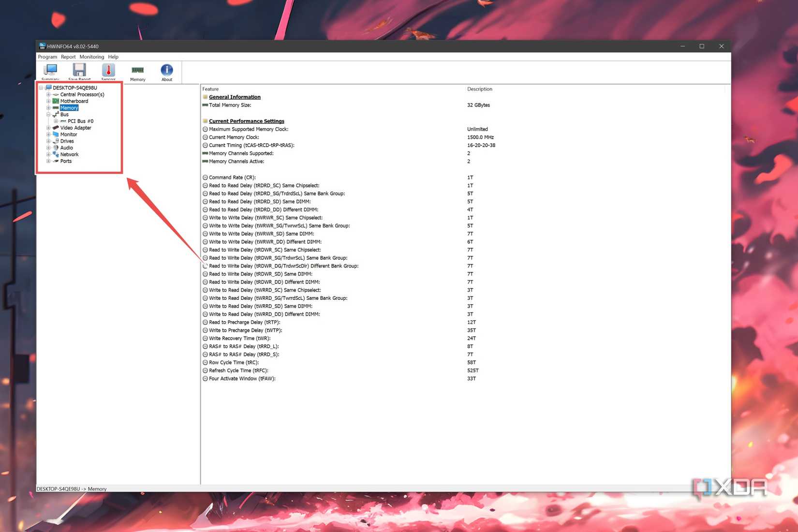Click the General Information folder icon
798x532 pixels.
click(205, 97)
